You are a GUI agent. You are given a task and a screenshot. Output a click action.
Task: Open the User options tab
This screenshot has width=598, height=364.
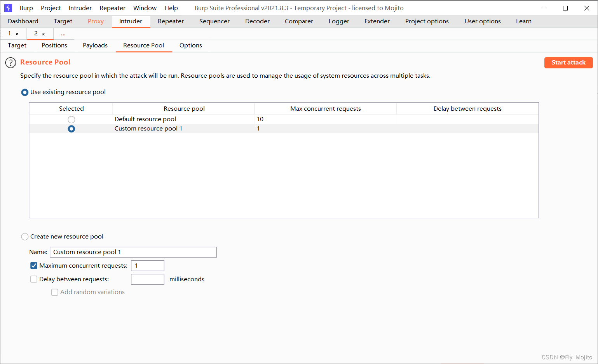point(483,21)
